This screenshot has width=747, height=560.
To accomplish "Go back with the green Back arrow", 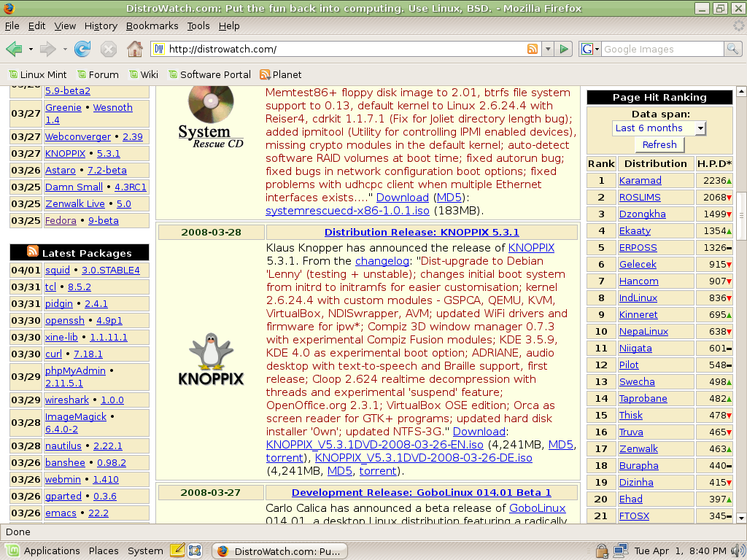I will point(14,49).
